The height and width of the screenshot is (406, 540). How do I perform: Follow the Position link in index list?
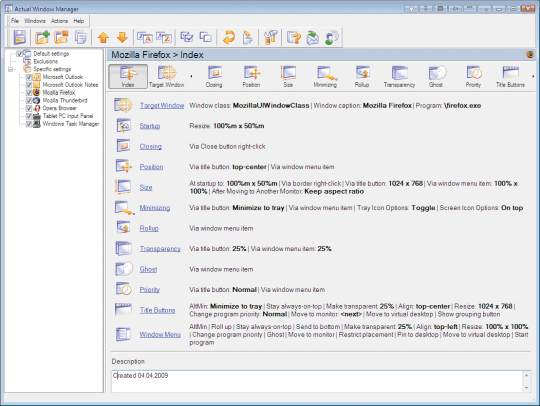click(151, 167)
